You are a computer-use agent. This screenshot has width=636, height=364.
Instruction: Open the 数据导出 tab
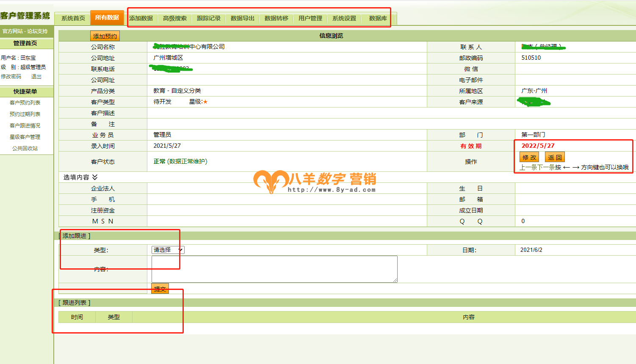tap(243, 18)
